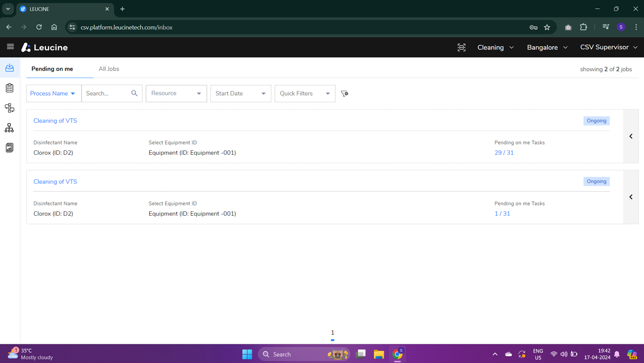Screen dimensions: 644x363
Task: Open the Start Date dropdown
Action: 240,93
